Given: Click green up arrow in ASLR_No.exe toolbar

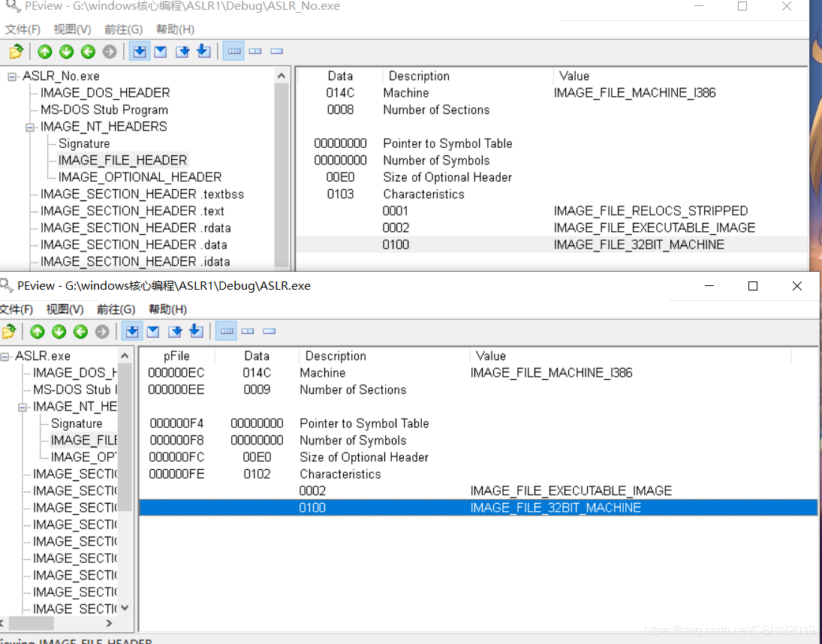Looking at the screenshot, I should point(45,51).
